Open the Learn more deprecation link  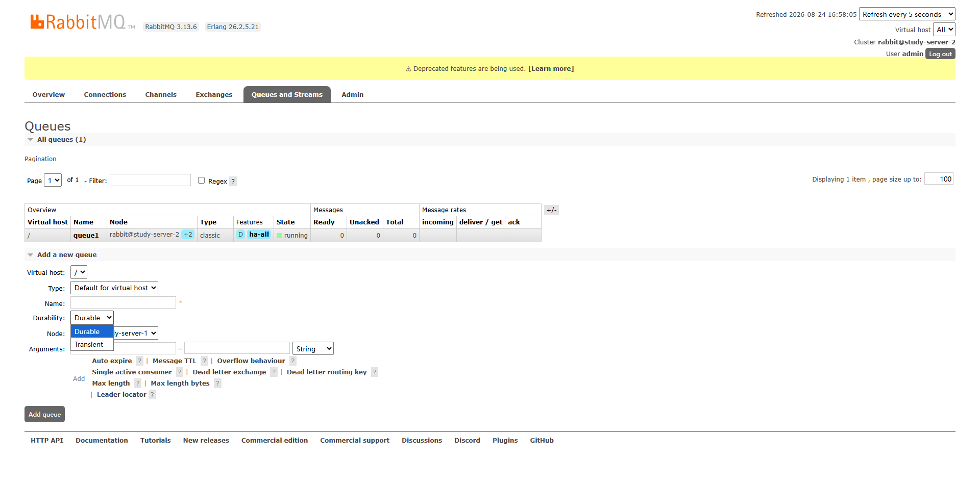pos(551,68)
